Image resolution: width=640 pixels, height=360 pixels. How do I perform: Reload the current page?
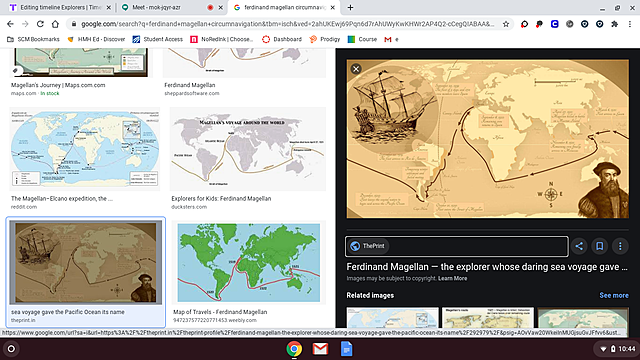click(40, 24)
